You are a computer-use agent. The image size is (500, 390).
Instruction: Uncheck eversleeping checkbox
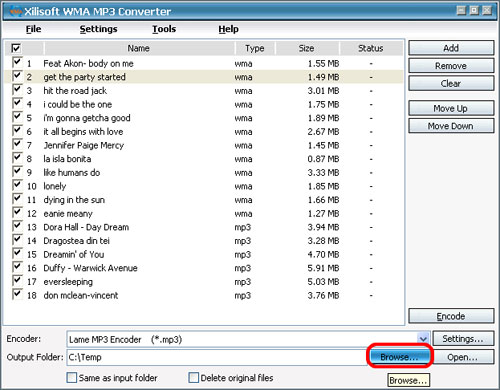pos(17,281)
